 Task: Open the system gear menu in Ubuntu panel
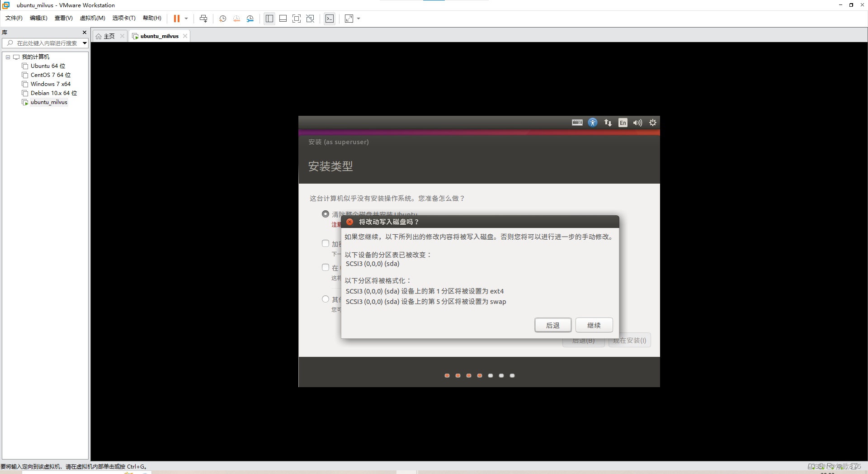653,123
